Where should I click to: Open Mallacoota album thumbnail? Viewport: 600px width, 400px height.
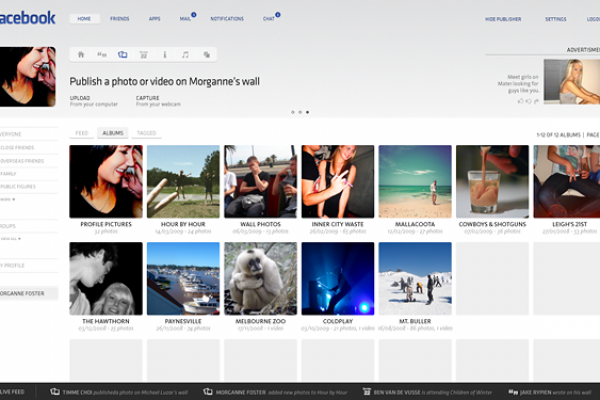click(x=415, y=181)
